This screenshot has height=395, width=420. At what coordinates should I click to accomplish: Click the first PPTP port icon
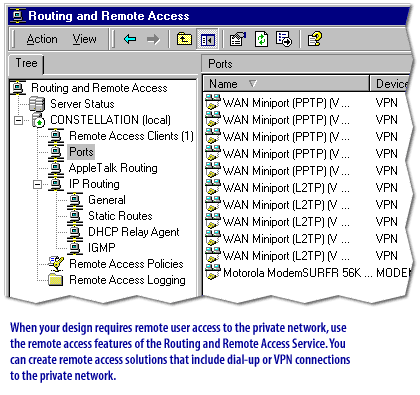(213, 102)
